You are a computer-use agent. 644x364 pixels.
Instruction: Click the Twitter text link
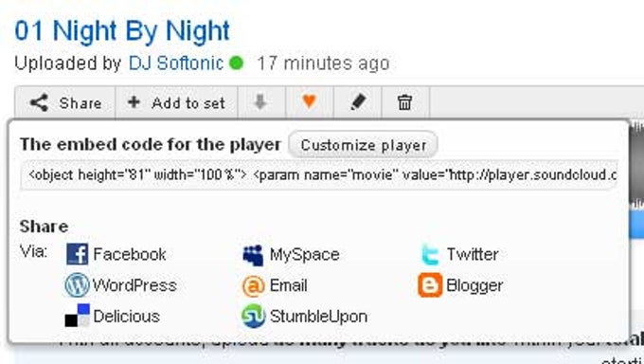[x=473, y=255]
